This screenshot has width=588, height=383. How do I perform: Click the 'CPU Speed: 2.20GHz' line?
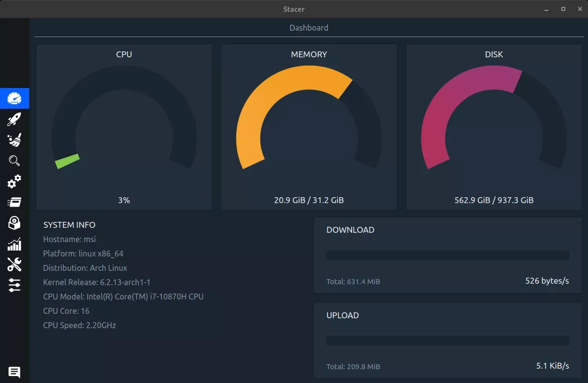coord(80,325)
